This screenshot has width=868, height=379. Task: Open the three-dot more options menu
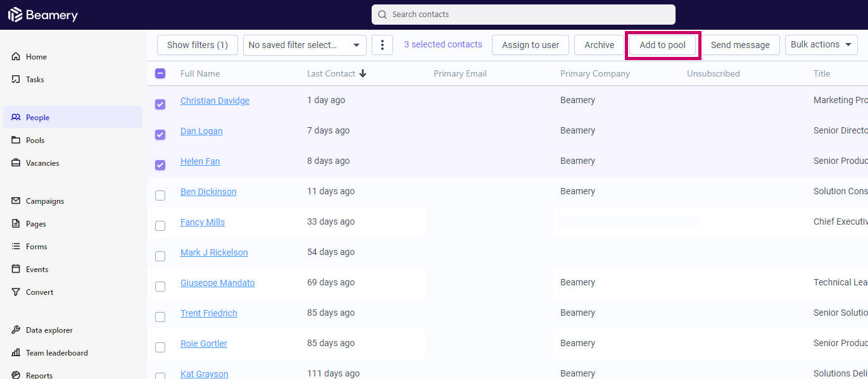[382, 45]
